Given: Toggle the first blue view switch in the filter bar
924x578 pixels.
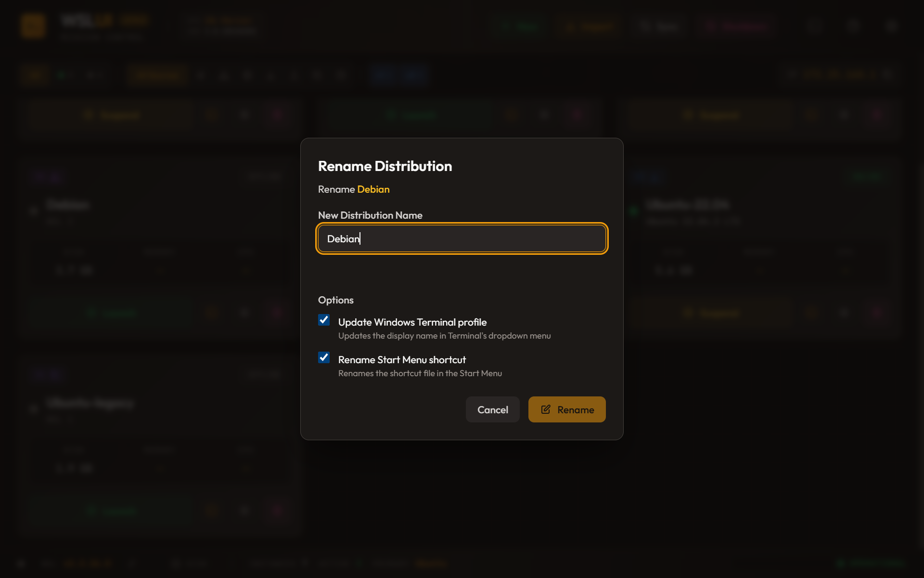Looking at the screenshot, I should tap(383, 75).
